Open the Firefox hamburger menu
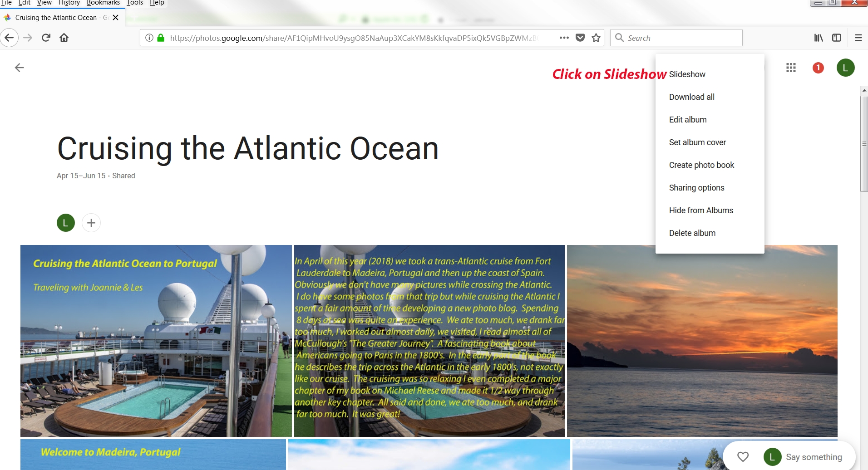Screen dimensions: 868x470 click(858, 38)
